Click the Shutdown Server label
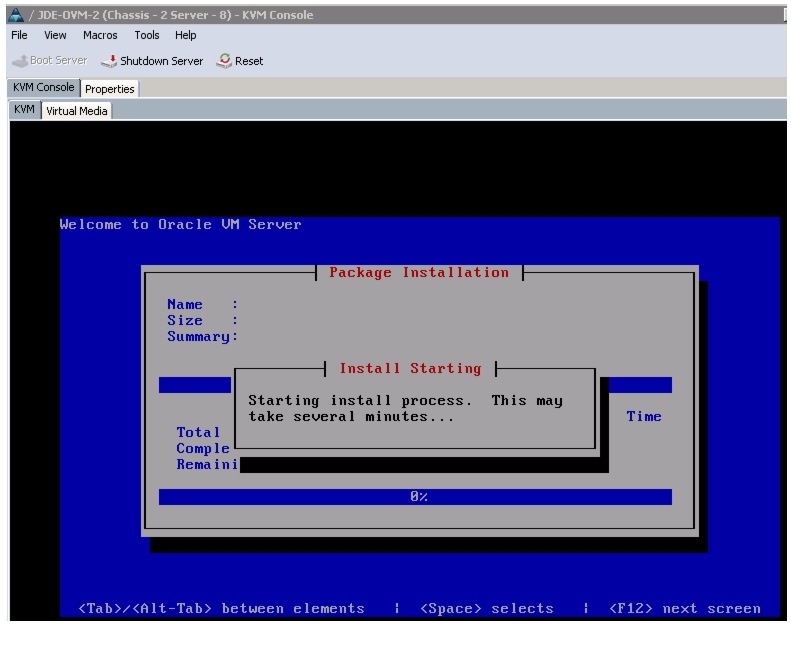The width and height of the screenshot is (791, 647). (x=161, y=61)
